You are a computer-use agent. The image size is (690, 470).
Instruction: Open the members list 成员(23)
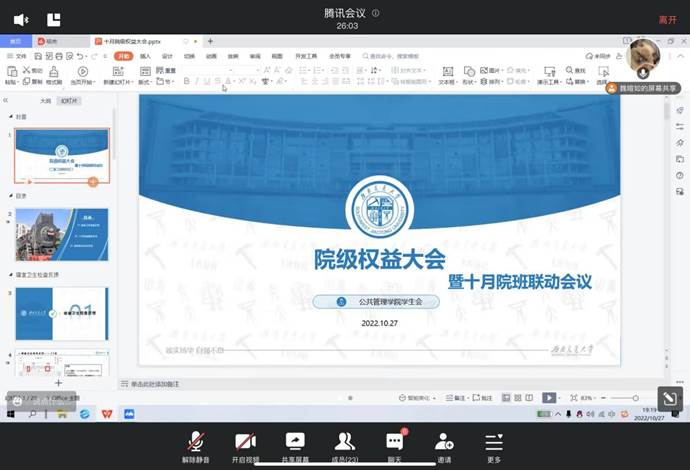click(345, 441)
